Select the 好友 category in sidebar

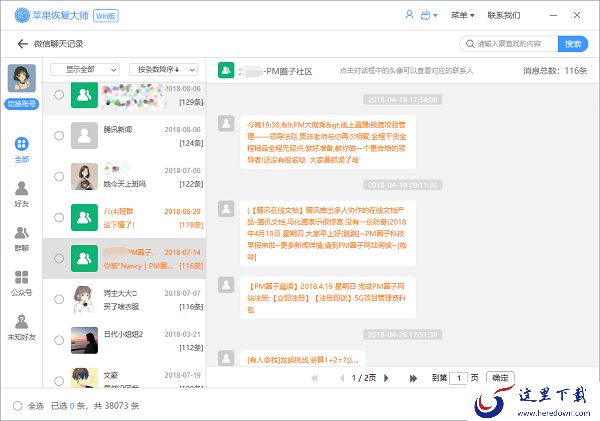(21, 194)
